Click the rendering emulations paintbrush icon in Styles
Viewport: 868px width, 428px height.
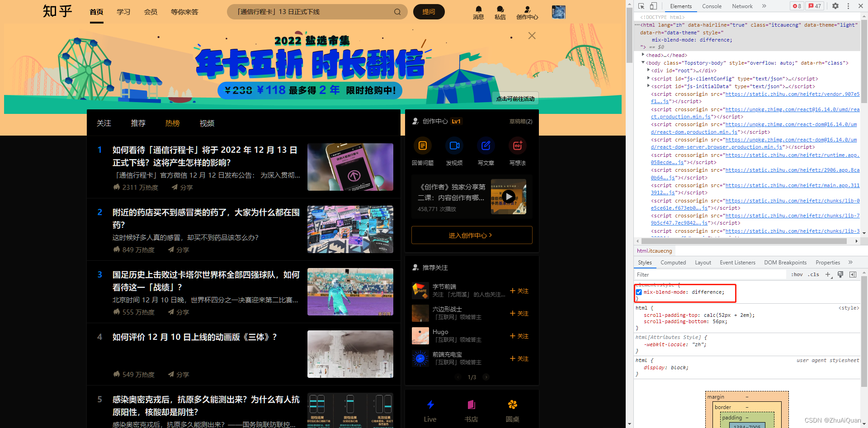point(840,274)
